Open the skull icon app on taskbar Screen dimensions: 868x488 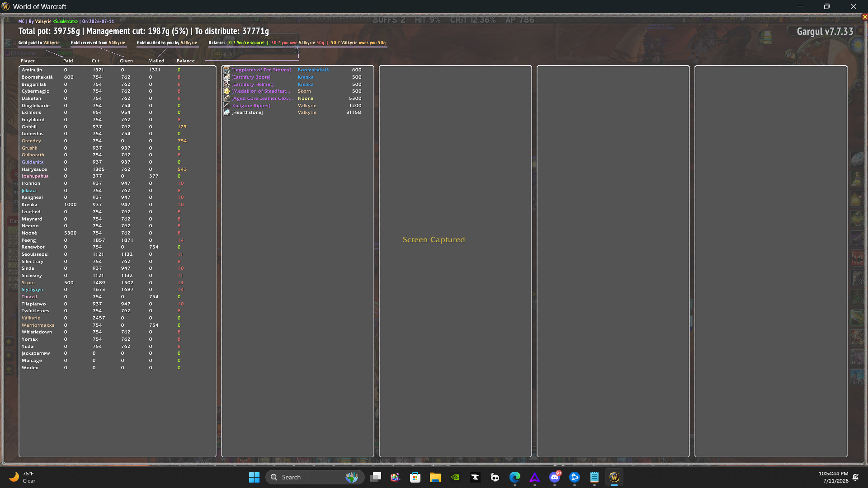tap(495, 477)
